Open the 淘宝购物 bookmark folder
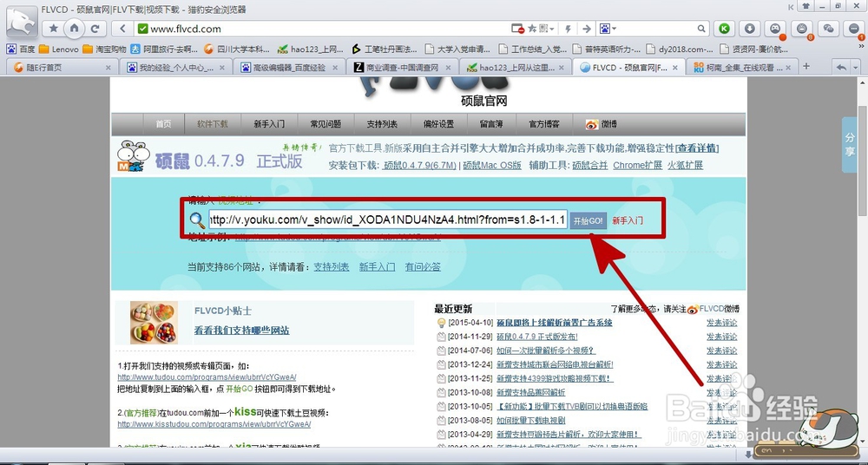868x465 pixels. 104,49
